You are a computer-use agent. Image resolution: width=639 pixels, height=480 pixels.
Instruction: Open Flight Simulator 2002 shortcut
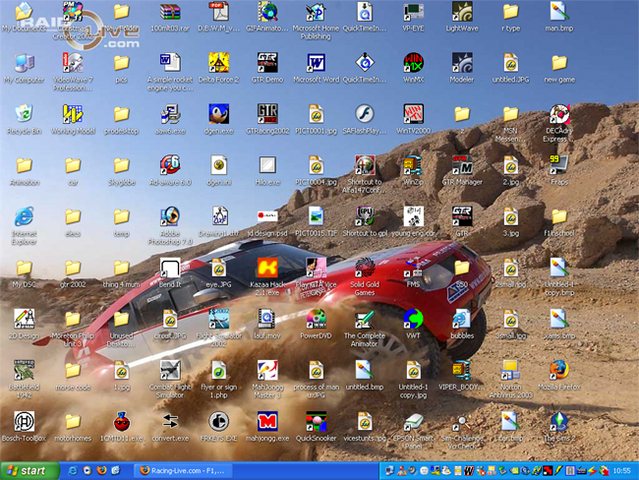(219, 319)
